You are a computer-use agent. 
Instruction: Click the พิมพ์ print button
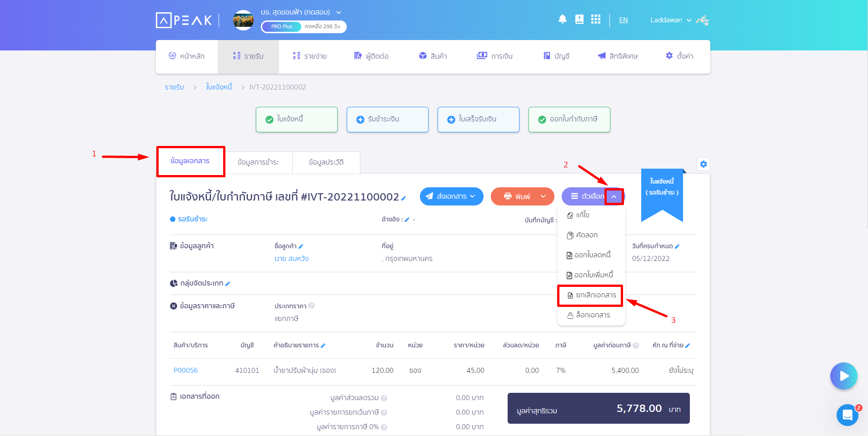click(517, 196)
